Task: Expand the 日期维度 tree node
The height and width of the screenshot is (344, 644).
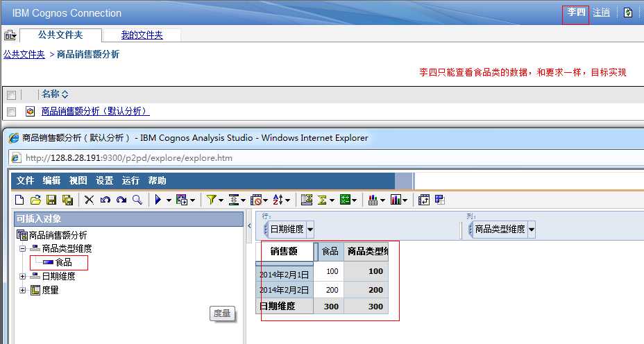Action: pyautogui.click(x=23, y=276)
